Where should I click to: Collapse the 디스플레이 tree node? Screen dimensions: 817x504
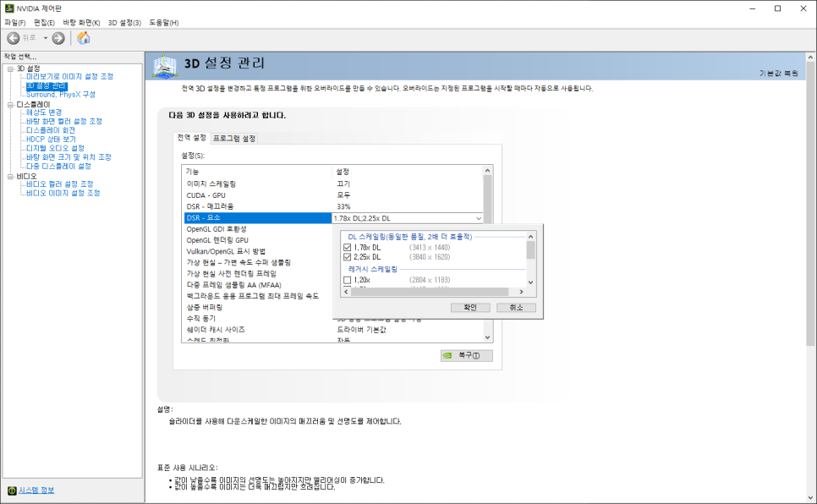[10, 105]
